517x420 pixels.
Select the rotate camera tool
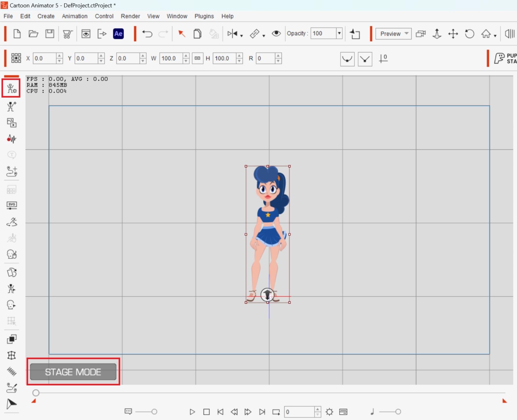pyautogui.click(x=469, y=34)
